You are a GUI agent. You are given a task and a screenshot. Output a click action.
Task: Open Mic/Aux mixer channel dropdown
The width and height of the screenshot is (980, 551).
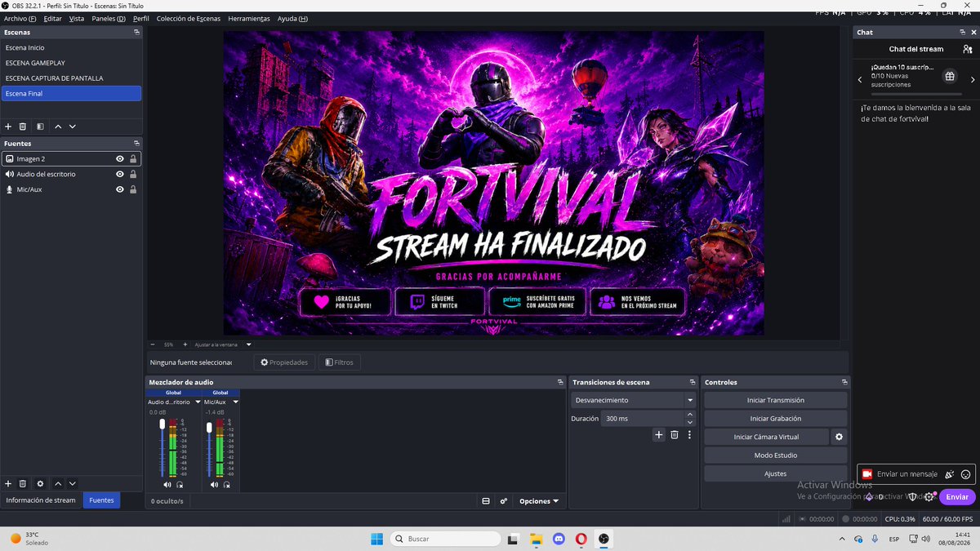tap(235, 402)
